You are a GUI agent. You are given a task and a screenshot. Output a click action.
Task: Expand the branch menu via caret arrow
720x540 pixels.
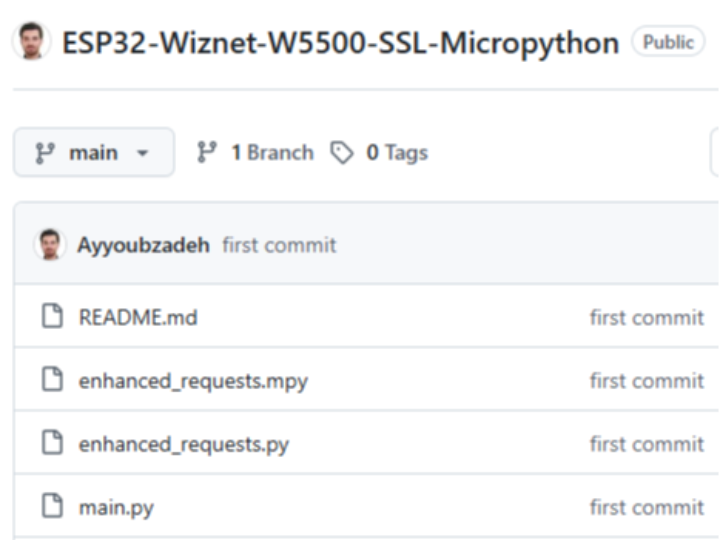[x=142, y=154]
